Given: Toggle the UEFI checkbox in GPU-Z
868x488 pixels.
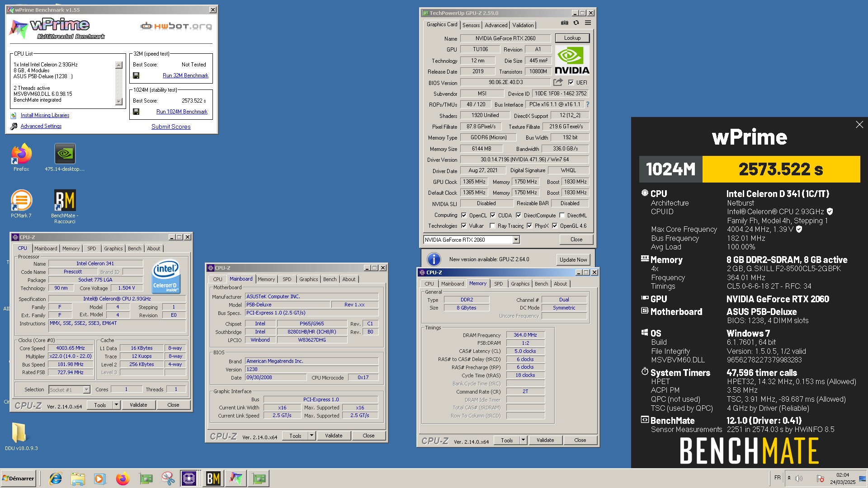Looking at the screenshot, I should tap(571, 83).
